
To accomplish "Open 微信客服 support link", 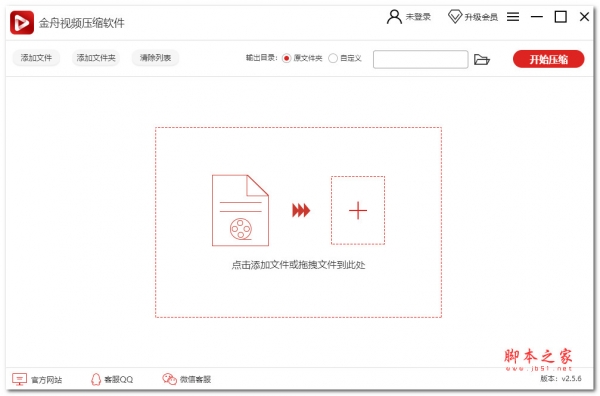I will pos(196,379).
